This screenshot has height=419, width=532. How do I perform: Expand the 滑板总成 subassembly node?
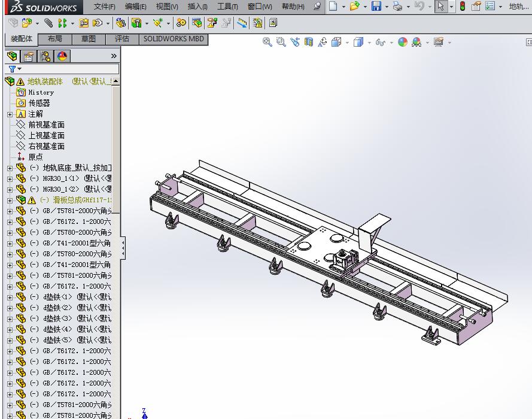(x=10, y=201)
